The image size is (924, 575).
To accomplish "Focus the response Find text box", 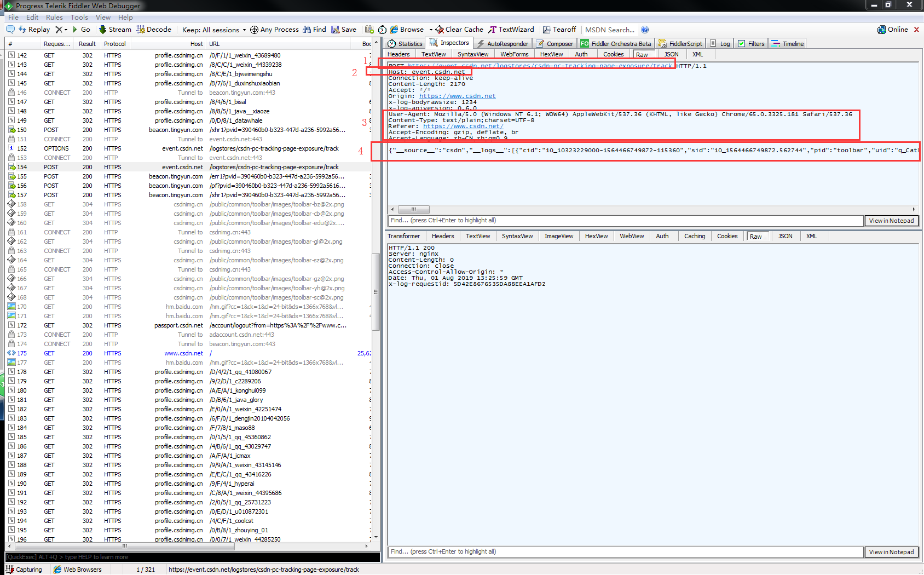I will (x=626, y=552).
